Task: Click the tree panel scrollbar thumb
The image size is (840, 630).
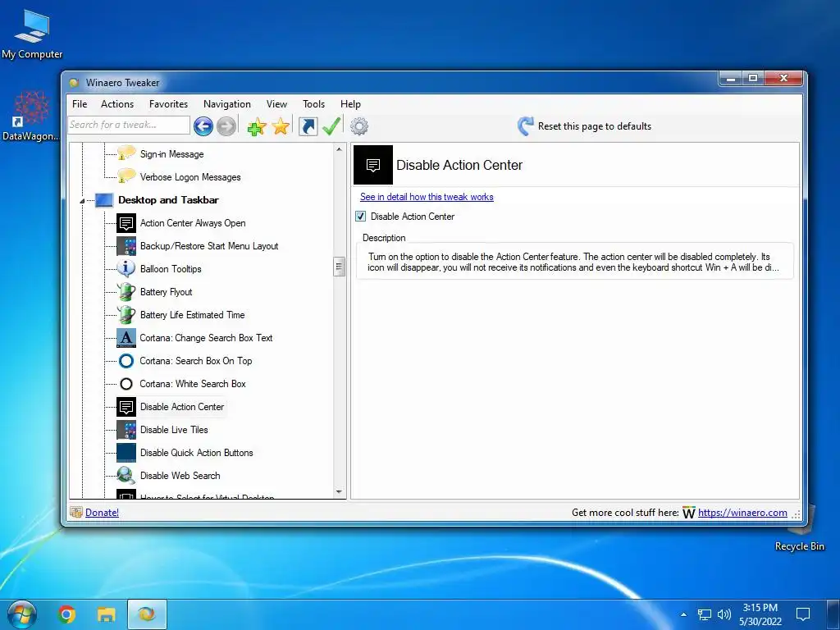Action: pyautogui.click(x=339, y=267)
